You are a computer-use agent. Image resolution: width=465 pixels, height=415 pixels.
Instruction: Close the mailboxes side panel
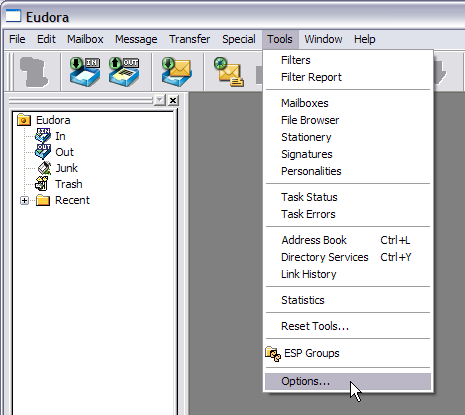173,100
